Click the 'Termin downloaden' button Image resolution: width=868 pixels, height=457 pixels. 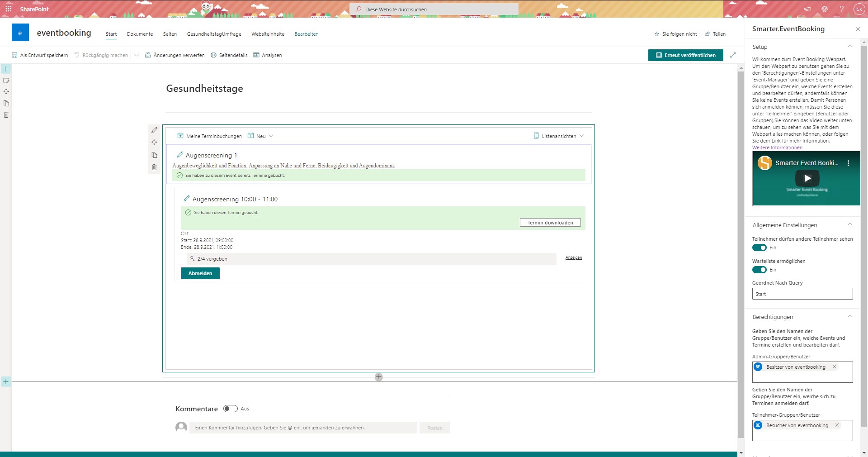pyautogui.click(x=550, y=223)
